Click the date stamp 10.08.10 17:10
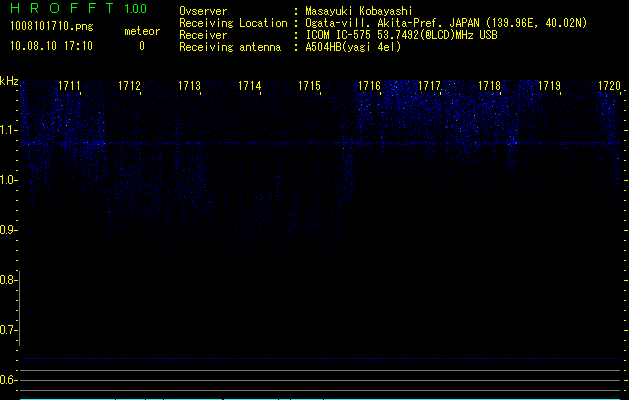The image size is (629, 400). (x=51, y=46)
